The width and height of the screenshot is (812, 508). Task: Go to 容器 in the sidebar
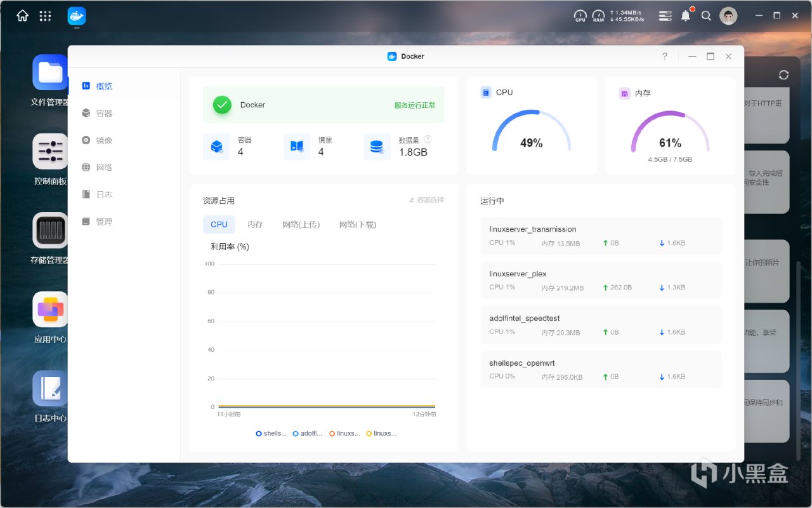point(124,113)
